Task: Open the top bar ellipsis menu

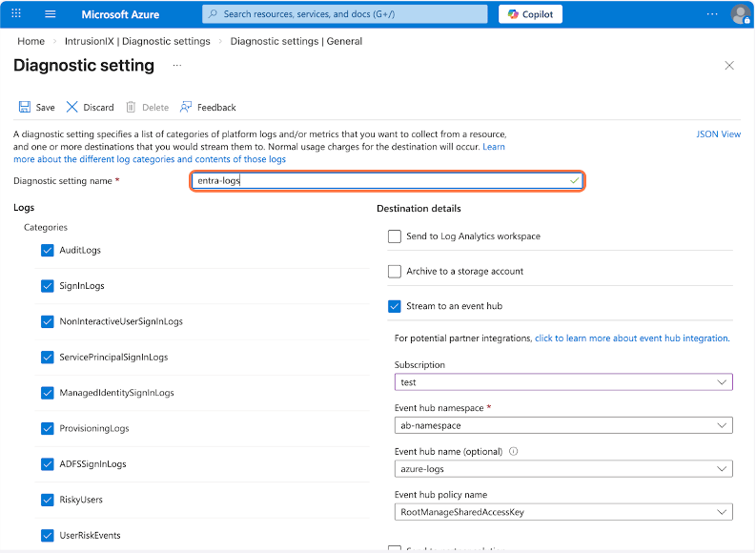Action: point(712,14)
